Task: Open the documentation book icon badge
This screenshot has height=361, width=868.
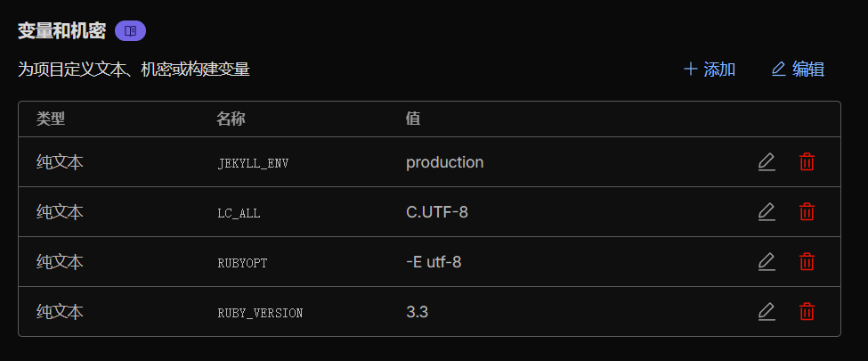Action: click(x=130, y=31)
